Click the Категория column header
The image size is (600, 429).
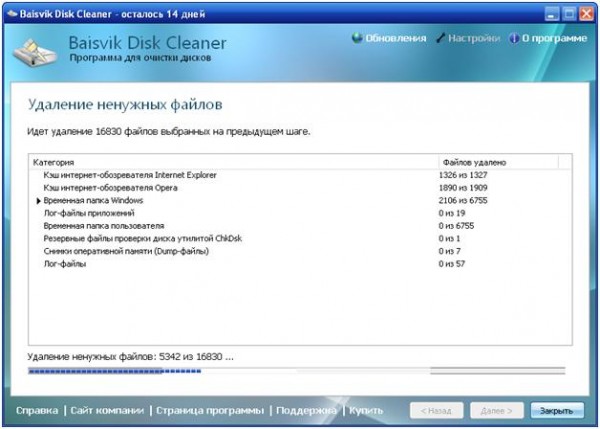(x=233, y=162)
